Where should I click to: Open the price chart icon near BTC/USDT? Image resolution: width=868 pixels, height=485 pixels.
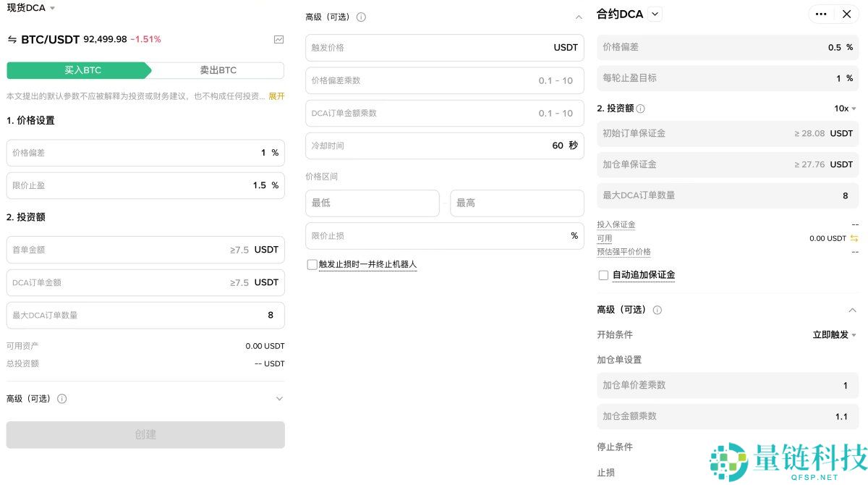click(278, 39)
